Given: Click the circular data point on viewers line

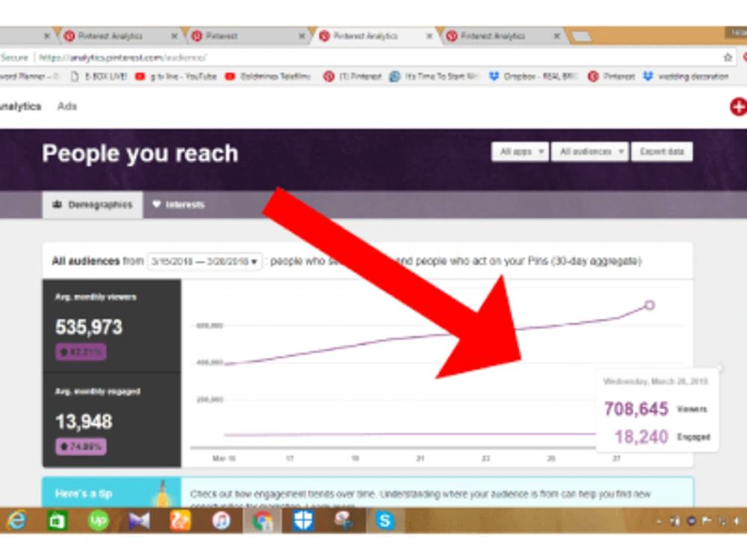Looking at the screenshot, I should tap(649, 305).
